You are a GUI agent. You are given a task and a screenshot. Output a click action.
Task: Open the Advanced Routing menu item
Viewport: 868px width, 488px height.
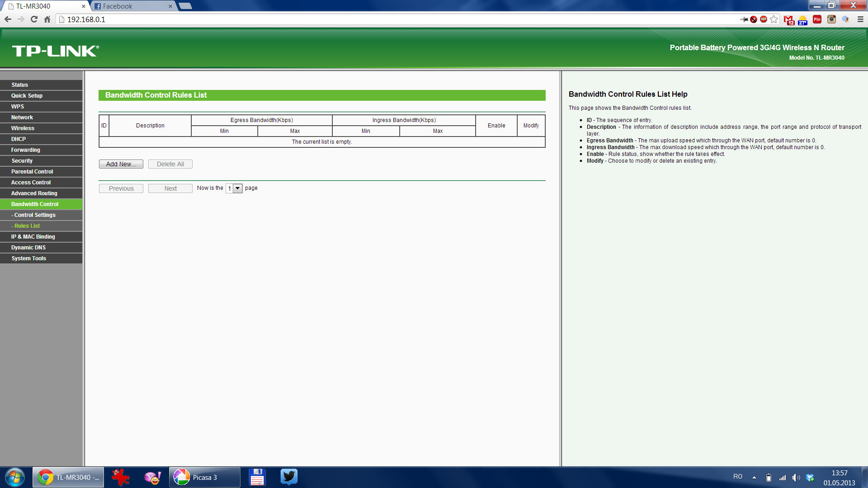point(41,193)
